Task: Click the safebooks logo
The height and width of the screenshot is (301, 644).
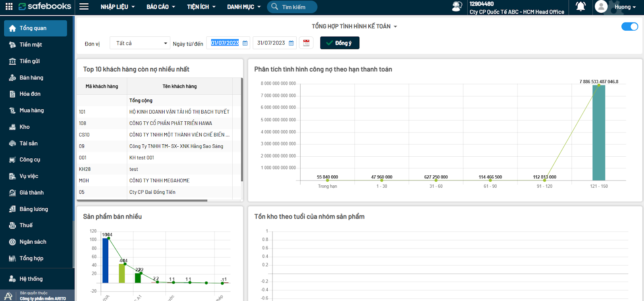Action: click(45, 6)
